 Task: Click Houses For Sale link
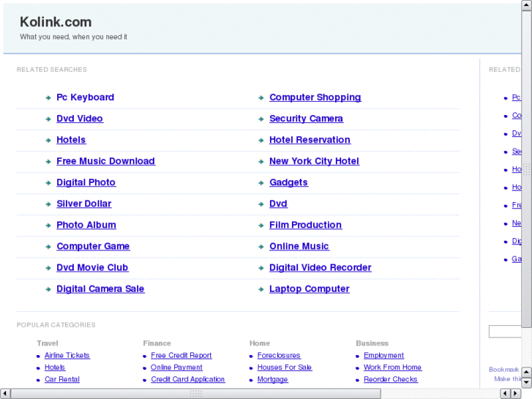tap(285, 368)
